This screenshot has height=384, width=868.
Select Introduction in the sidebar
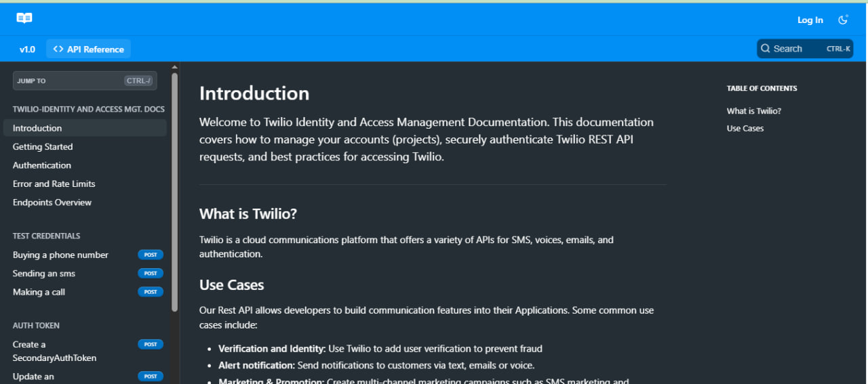click(85, 128)
